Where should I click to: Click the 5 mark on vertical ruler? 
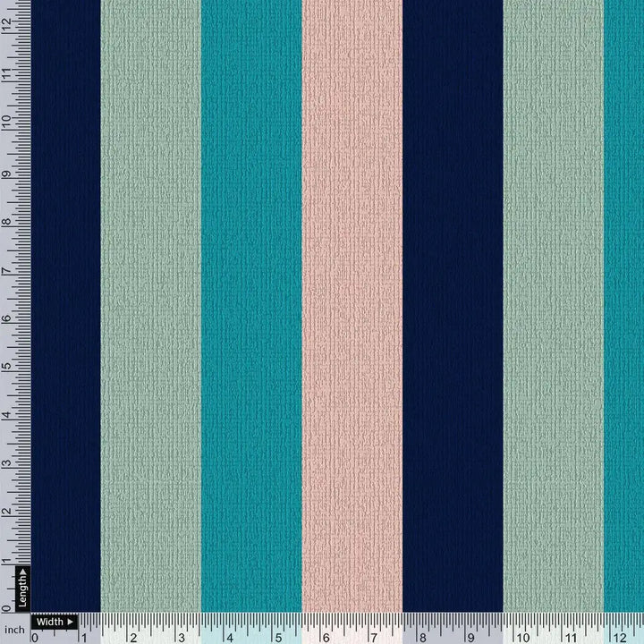tap(7, 367)
